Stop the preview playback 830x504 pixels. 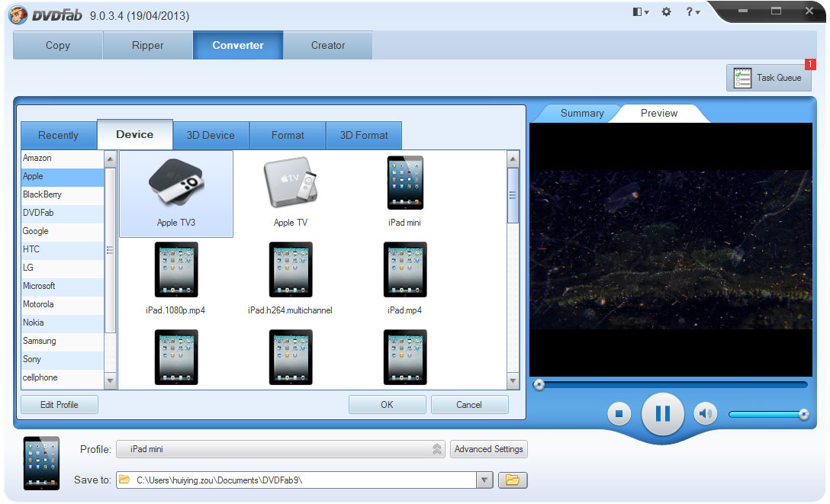[x=619, y=413]
